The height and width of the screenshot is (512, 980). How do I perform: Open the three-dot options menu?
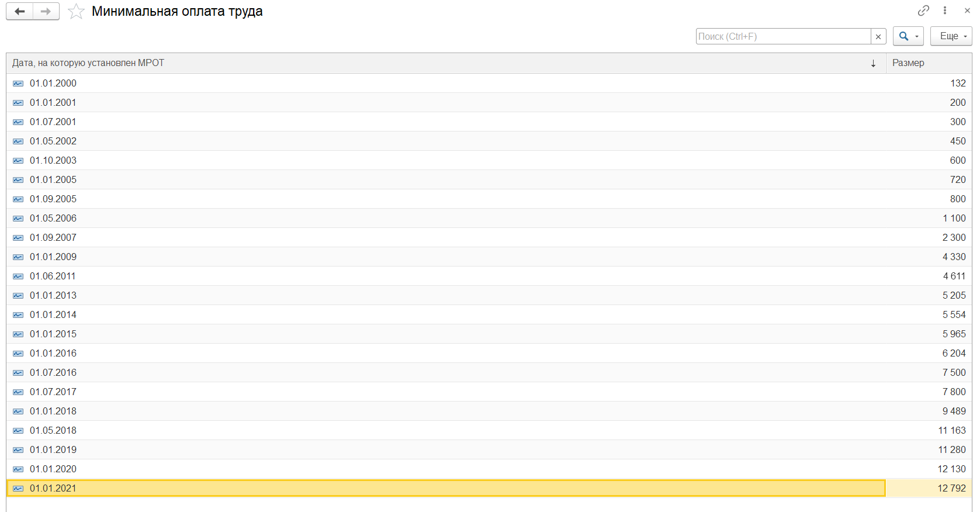tap(945, 11)
